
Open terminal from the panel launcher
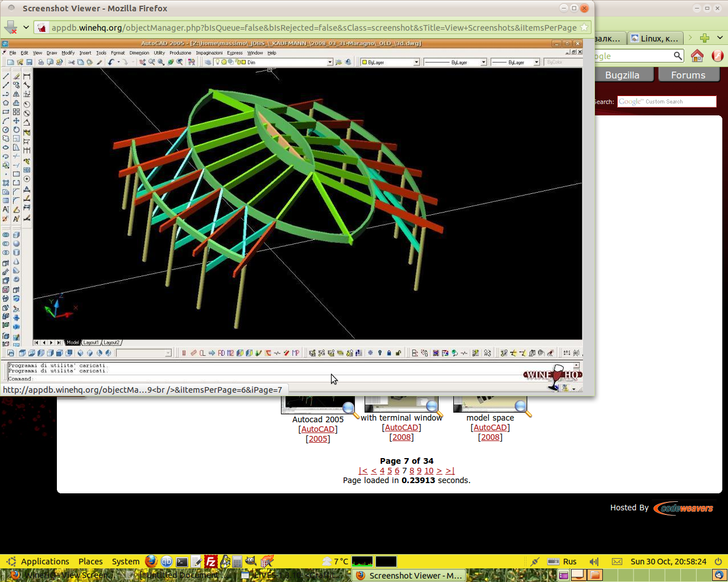tap(182, 562)
